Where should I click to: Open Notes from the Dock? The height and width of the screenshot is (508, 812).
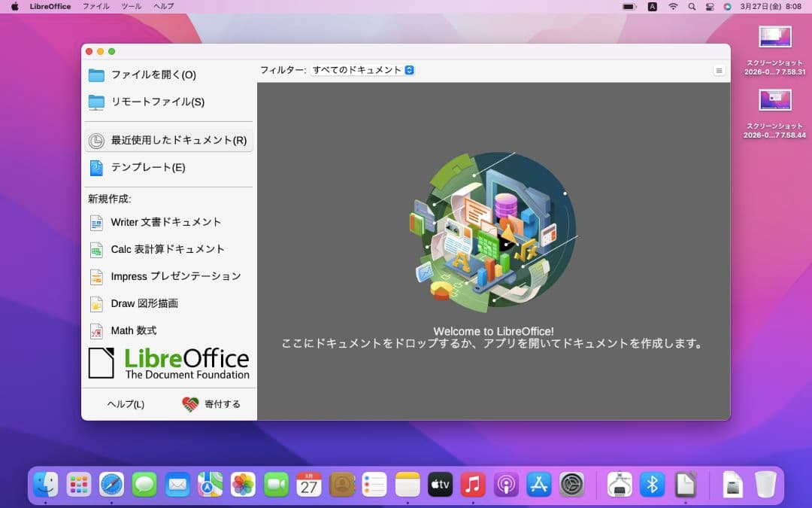408,485
